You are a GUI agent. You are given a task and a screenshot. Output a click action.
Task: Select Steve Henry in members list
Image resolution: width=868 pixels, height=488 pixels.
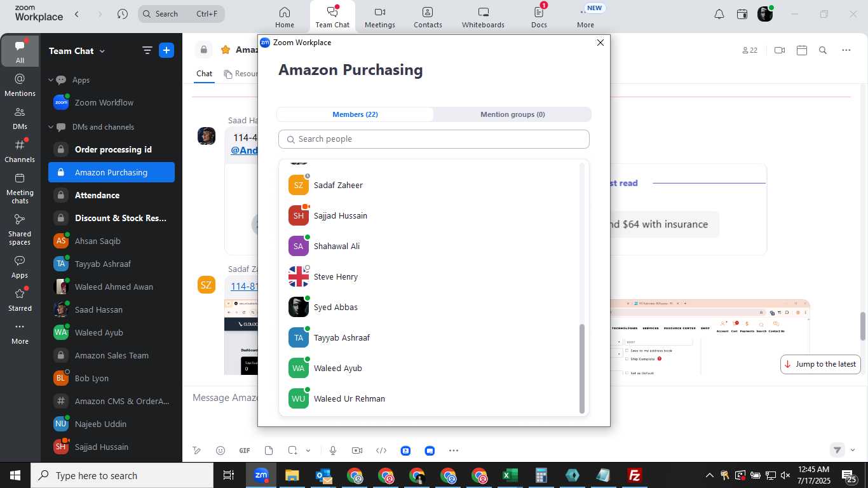[429, 276]
